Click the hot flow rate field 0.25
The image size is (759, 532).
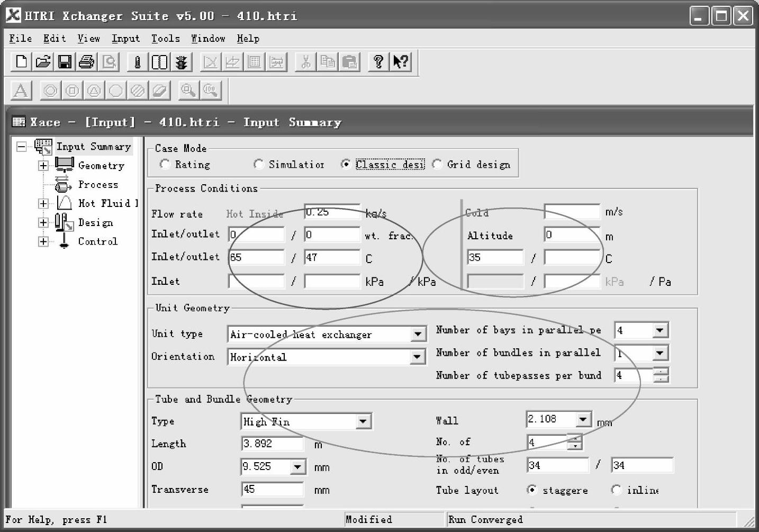click(x=332, y=212)
